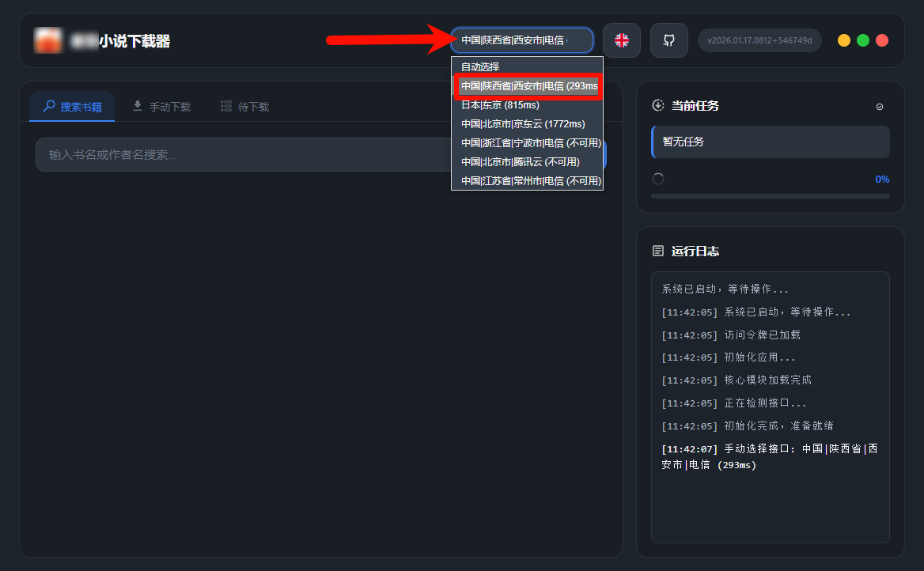Screen dimensions: 924x571
Task: Select the highlighted 陕西省|西安市|电信 option
Action: tap(528, 85)
